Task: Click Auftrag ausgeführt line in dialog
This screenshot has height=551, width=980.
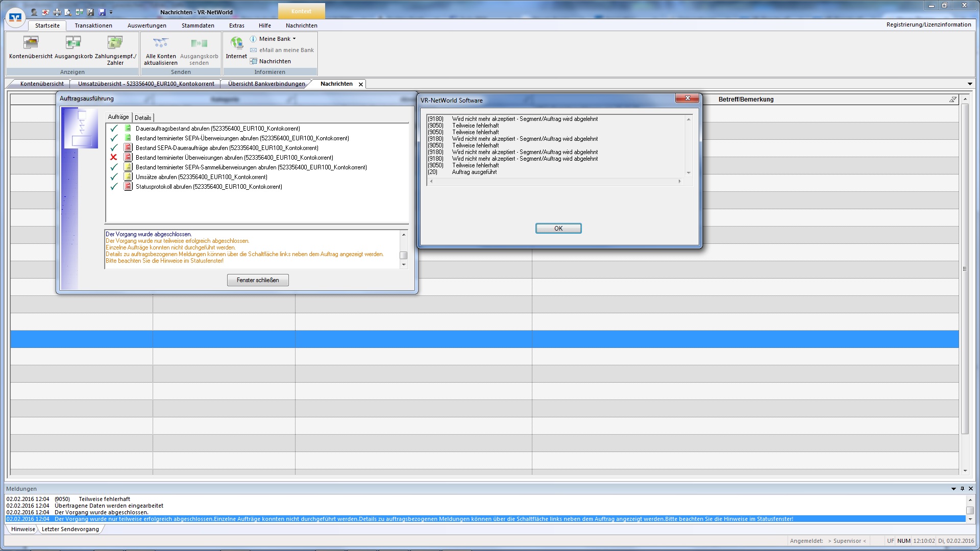Action: click(x=474, y=172)
